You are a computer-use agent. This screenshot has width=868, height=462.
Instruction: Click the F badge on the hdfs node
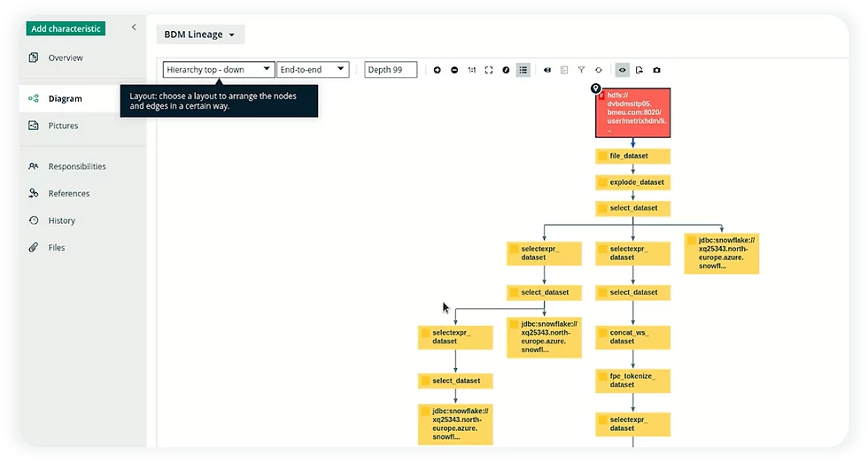coord(601,96)
